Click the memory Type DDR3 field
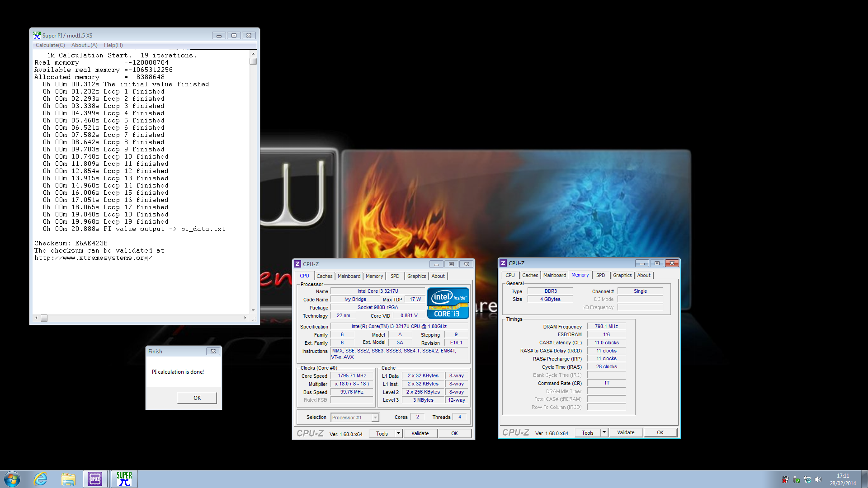The width and height of the screenshot is (868, 488). click(550, 291)
